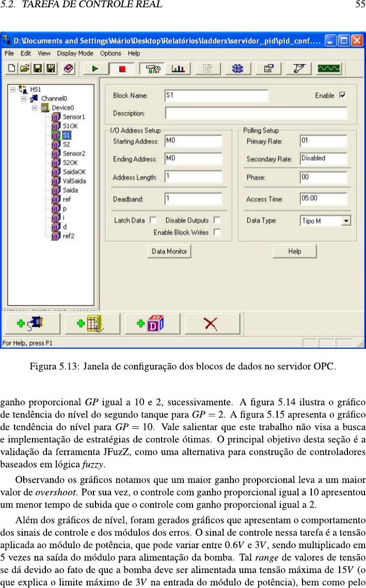Click the Address Length field
Viewport: 366px width, 588px height.
pyautogui.click(x=193, y=177)
